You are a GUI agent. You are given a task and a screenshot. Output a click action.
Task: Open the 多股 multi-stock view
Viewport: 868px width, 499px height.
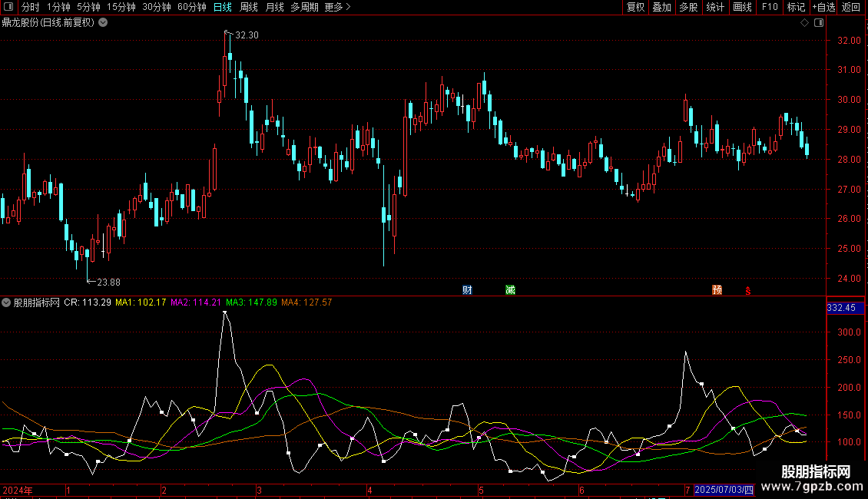point(688,7)
